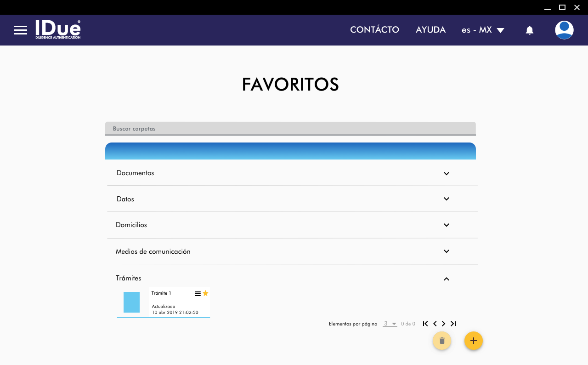Open Trámite 1 options menu icon
The width and height of the screenshot is (588, 365).
198,294
